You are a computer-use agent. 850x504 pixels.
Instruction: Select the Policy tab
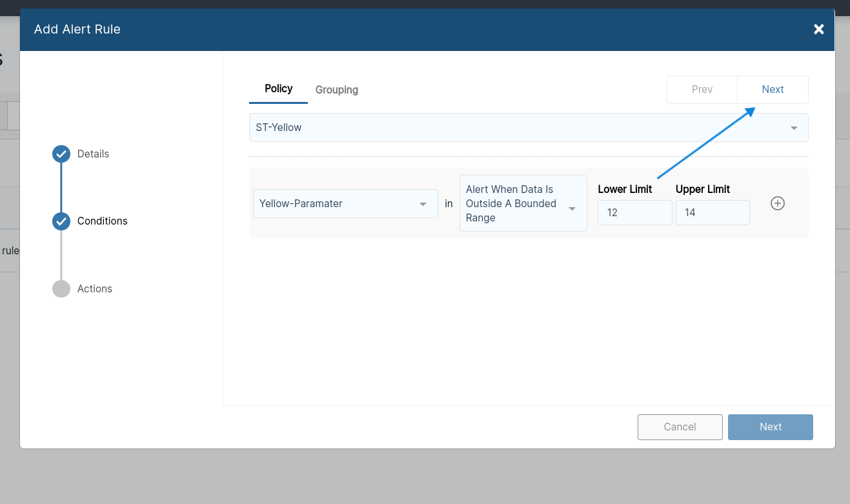[278, 88]
